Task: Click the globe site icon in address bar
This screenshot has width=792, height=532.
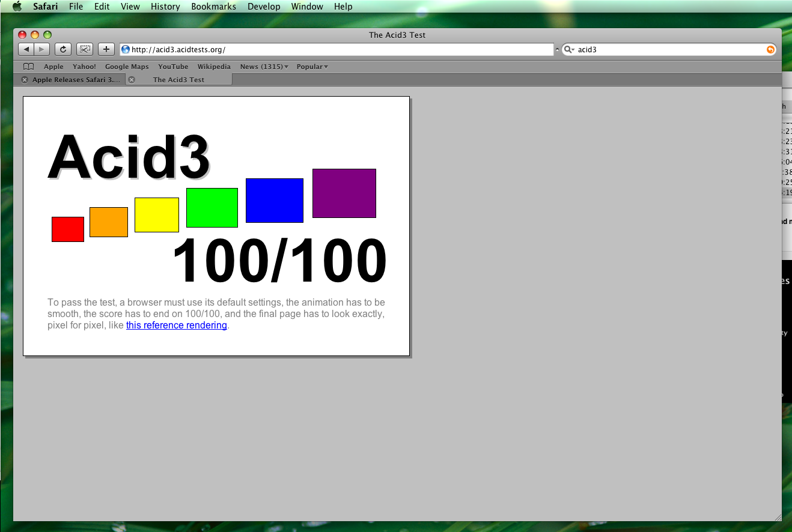Action: 126,50
